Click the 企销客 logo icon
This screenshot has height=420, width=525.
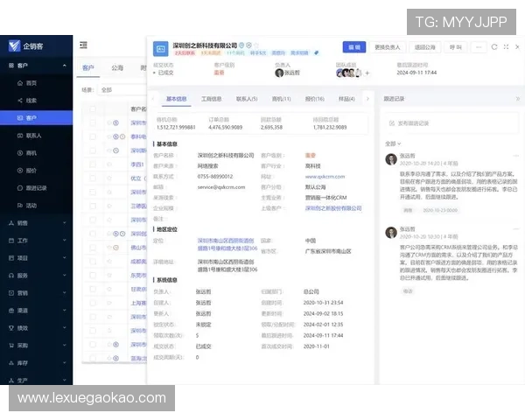pyautogui.click(x=14, y=45)
